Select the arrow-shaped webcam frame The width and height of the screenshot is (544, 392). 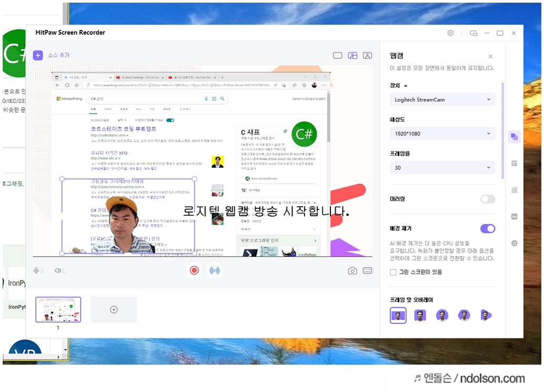tap(486, 315)
